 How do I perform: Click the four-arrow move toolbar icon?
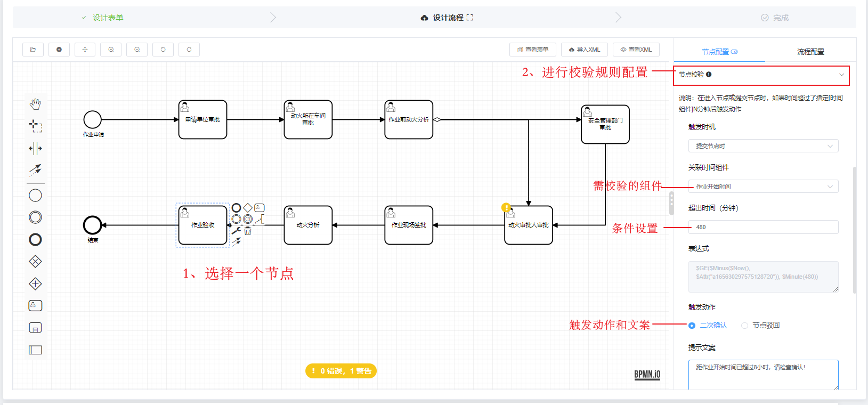click(x=85, y=50)
